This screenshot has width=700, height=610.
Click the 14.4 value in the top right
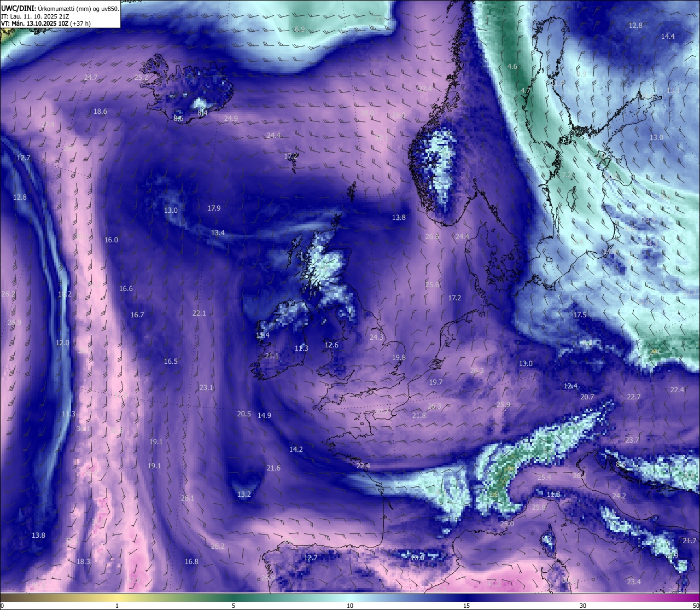click(x=668, y=36)
